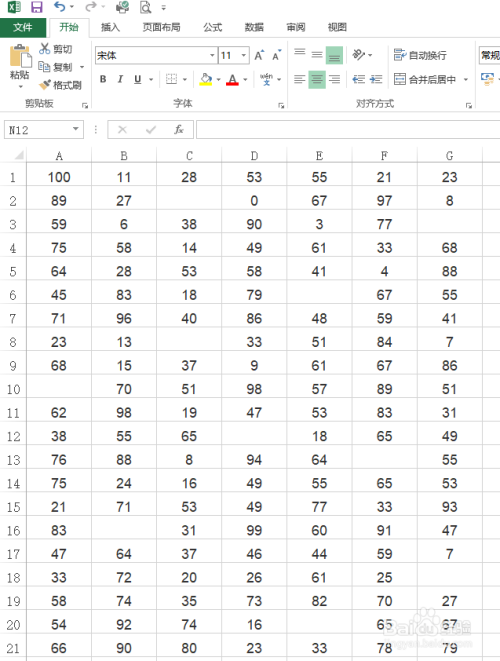Toggle italic formatting
This screenshot has height=661, width=500.
120,79
